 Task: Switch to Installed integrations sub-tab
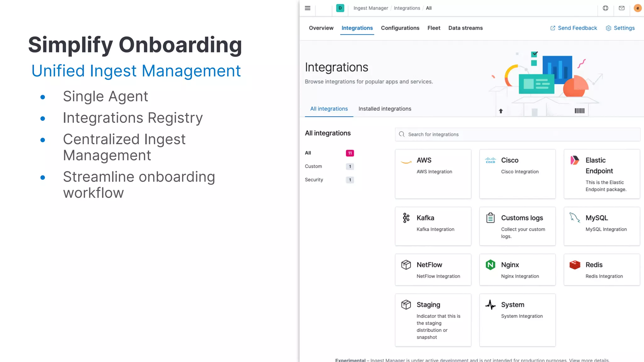tap(385, 109)
